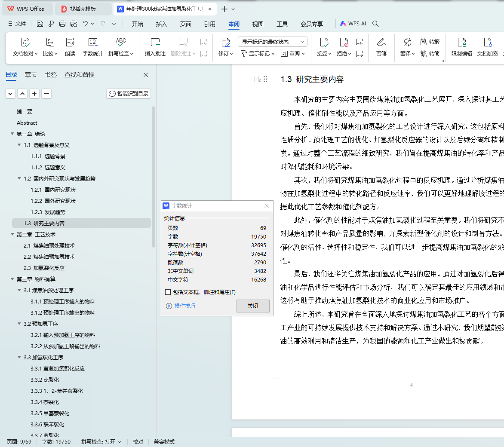Viewport: 504px width, 447px height.
Task: Launch WPS AI assistant
Action: click(353, 24)
